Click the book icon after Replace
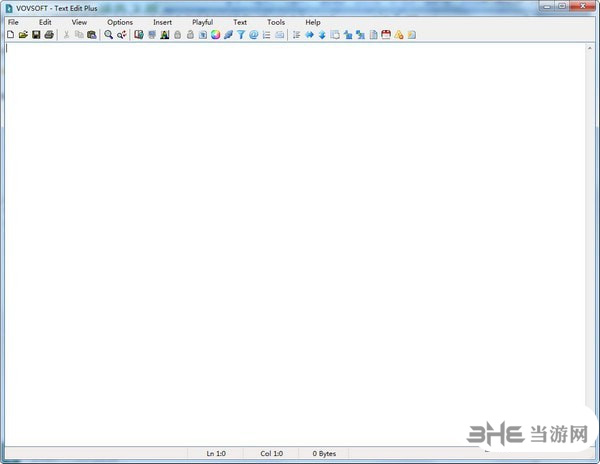 click(x=139, y=35)
